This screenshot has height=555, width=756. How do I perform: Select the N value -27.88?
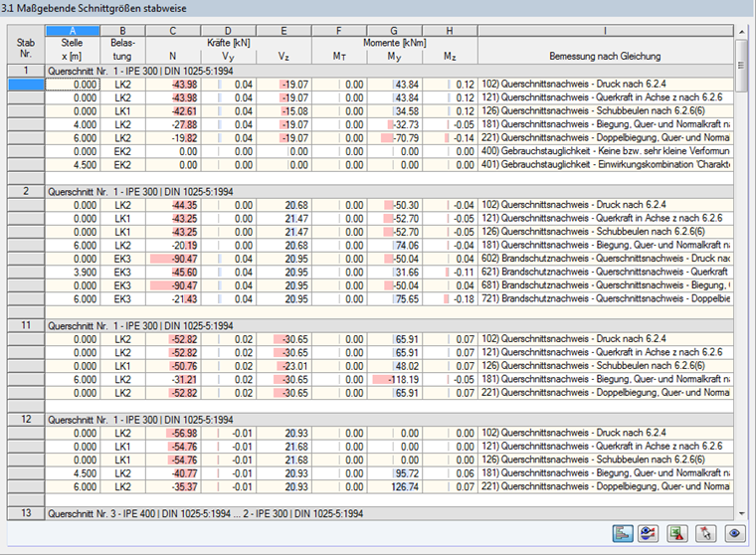[x=173, y=124]
